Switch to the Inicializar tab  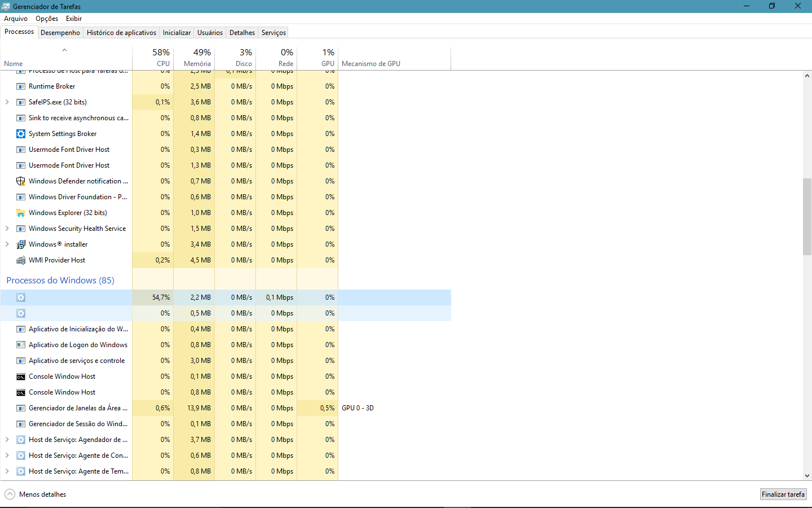[x=176, y=33]
